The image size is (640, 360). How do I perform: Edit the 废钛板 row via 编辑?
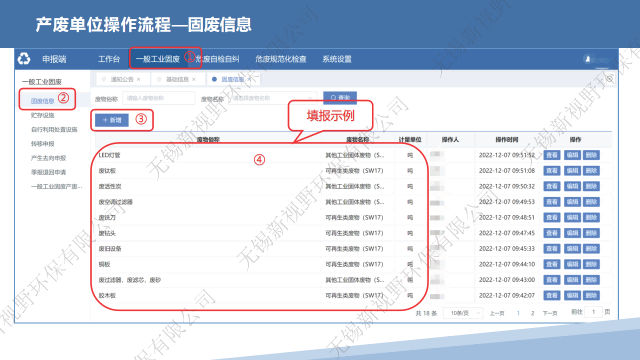click(572, 171)
